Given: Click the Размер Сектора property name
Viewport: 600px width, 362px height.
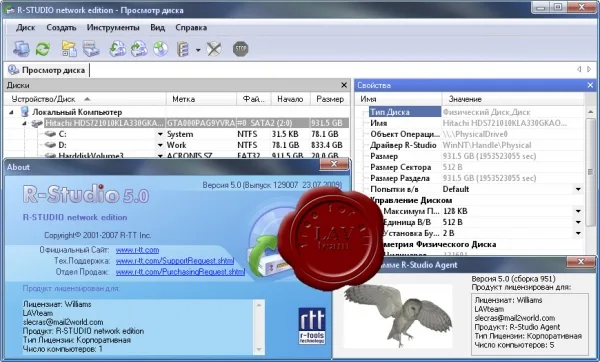Looking at the screenshot, I should tap(401, 167).
